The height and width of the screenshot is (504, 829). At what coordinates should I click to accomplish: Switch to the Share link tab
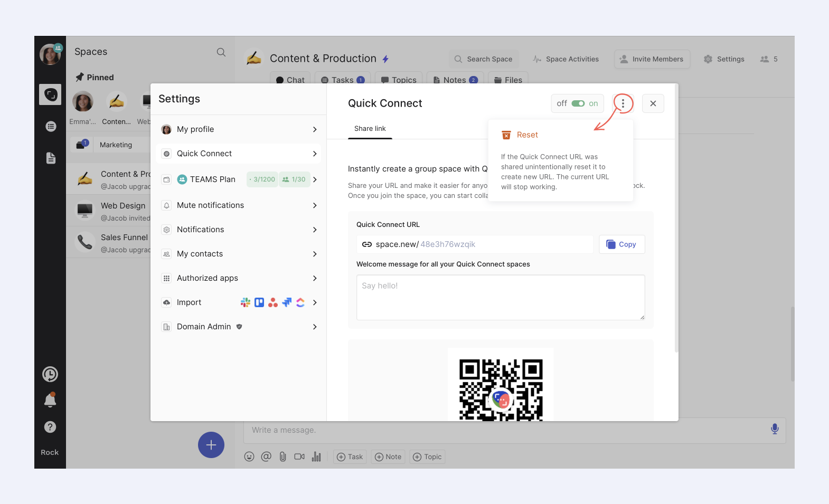point(370,129)
